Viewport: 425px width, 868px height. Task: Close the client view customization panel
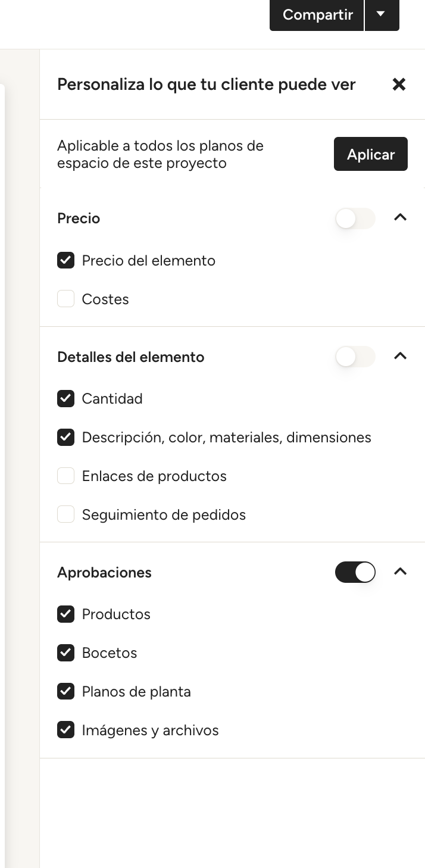coord(399,85)
